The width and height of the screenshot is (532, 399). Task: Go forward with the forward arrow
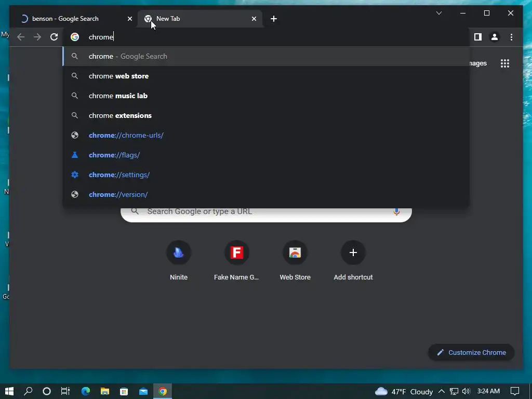pyautogui.click(x=37, y=37)
